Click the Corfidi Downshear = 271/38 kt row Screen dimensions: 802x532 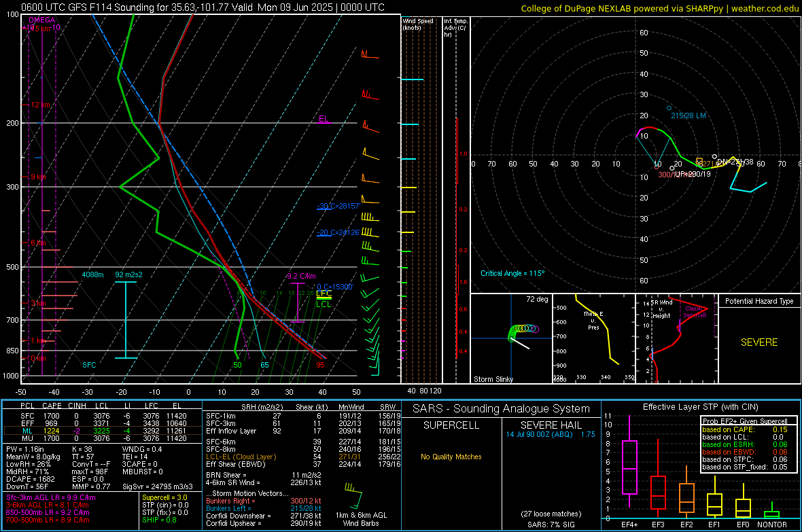(264, 516)
